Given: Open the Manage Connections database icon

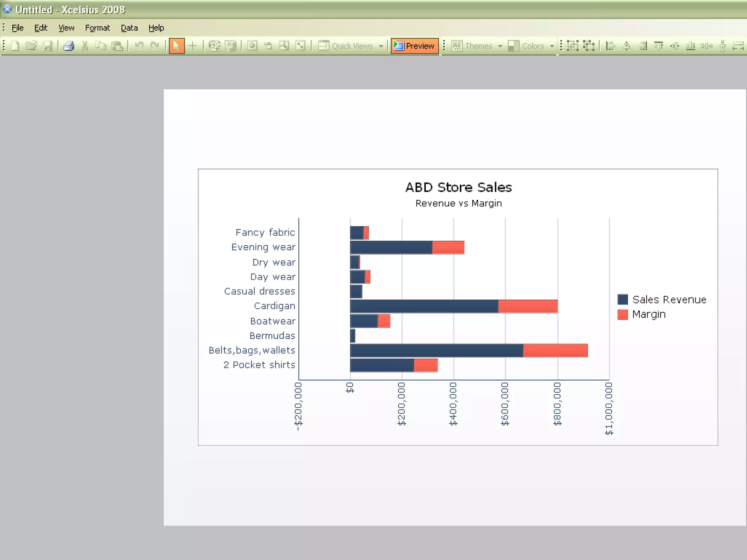Looking at the screenshot, I should 231,46.
